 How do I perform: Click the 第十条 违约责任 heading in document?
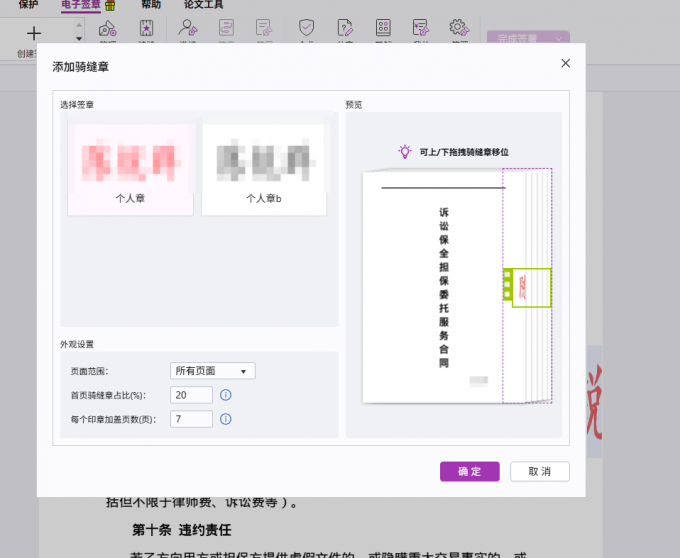click(x=182, y=530)
